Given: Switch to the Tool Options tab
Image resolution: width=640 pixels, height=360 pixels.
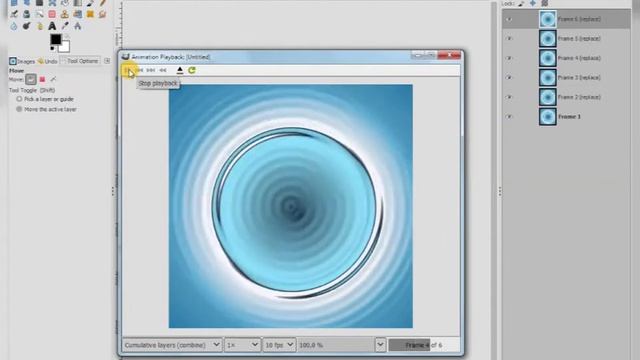Looking at the screenshot, I should [80, 61].
